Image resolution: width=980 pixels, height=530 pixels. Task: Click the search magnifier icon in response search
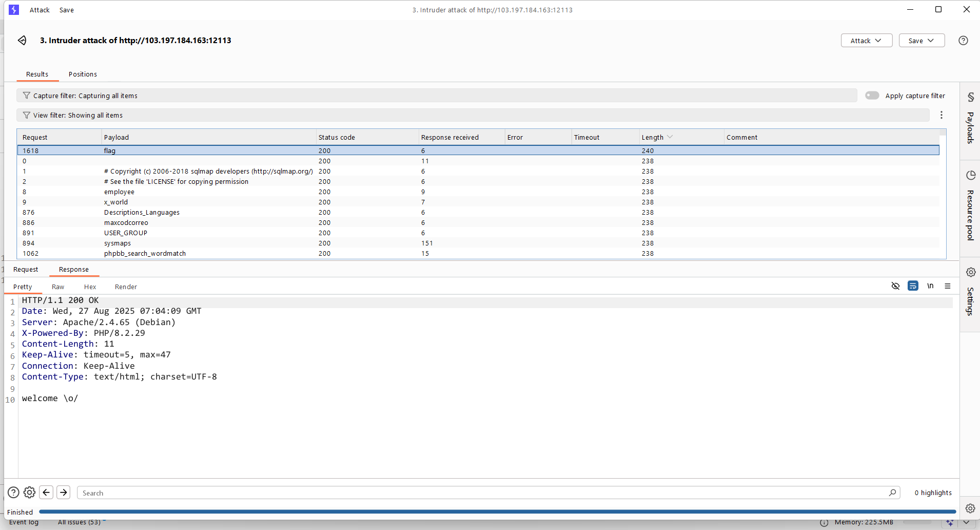coord(892,493)
